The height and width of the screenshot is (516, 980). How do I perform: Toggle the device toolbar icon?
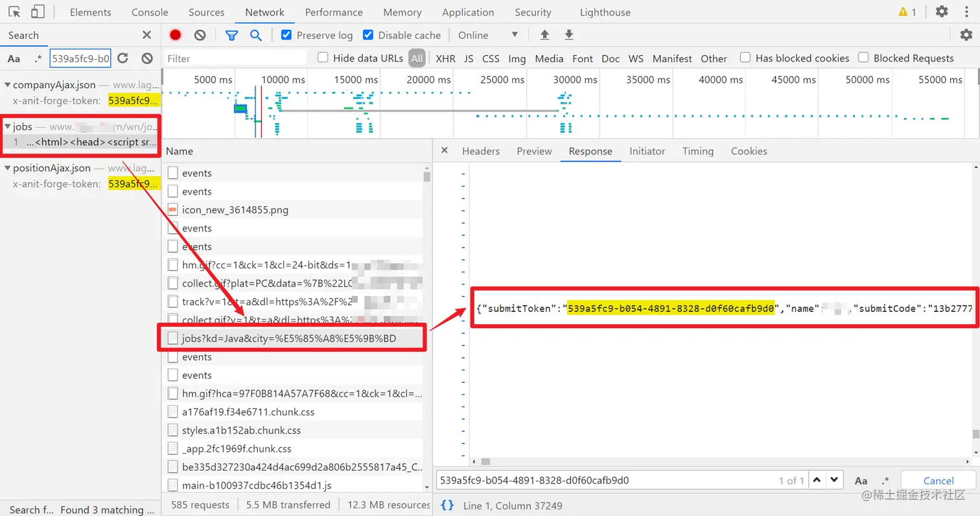pyautogui.click(x=38, y=12)
